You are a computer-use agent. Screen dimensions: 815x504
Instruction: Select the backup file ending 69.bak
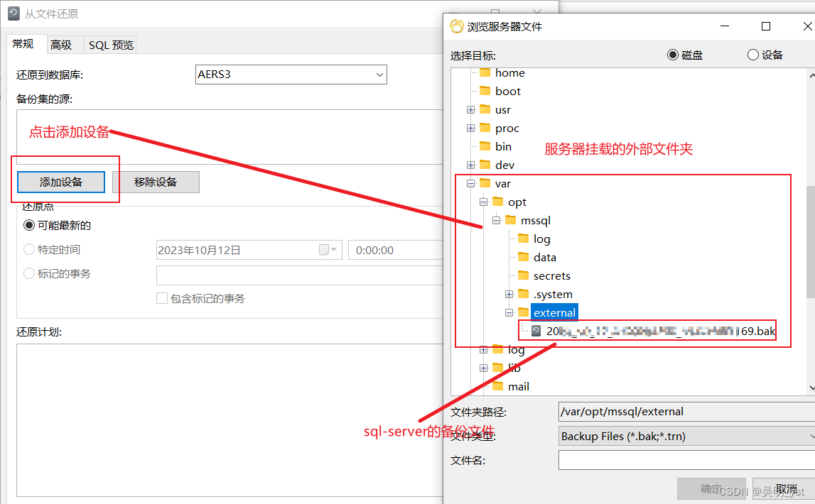[660, 331]
